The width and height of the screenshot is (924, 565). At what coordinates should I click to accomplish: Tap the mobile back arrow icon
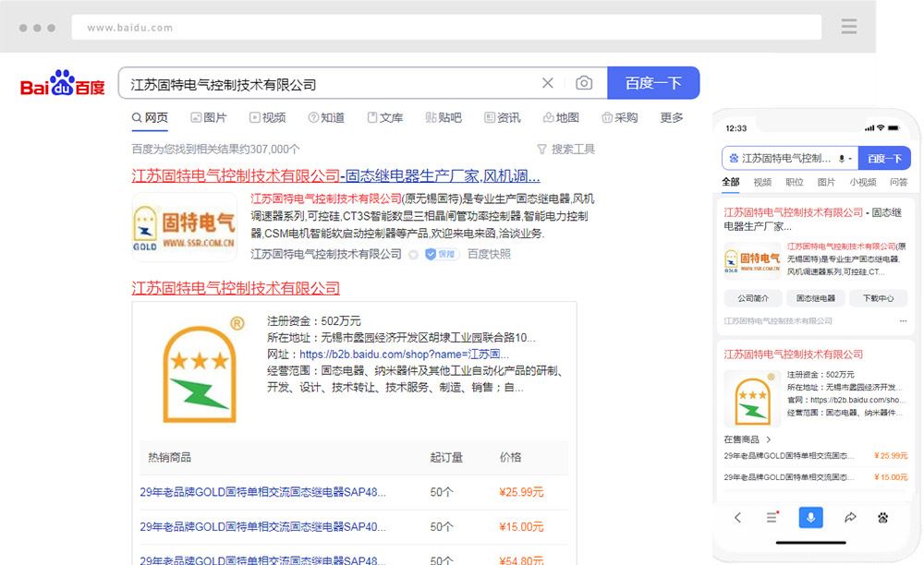click(x=737, y=517)
